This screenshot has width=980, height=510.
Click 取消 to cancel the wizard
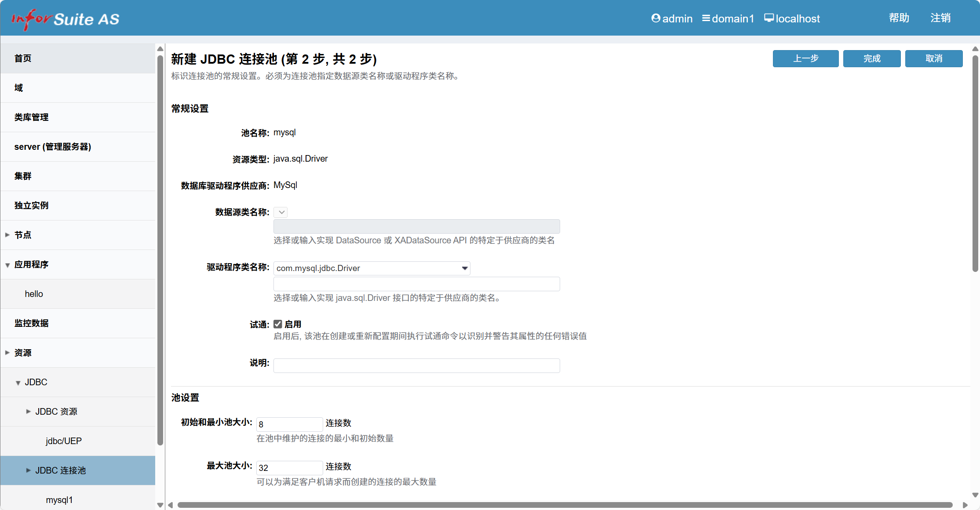click(934, 58)
